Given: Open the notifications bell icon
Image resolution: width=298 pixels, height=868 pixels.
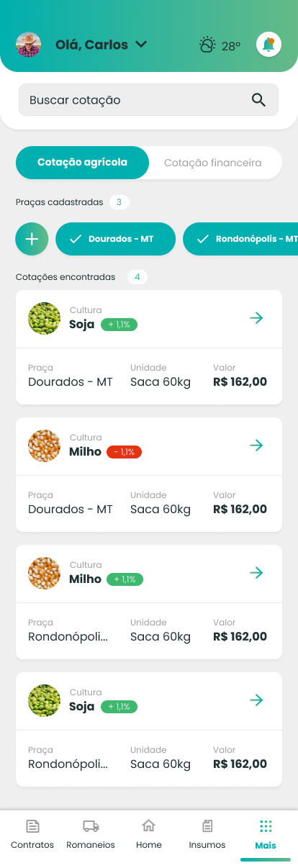Looking at the screenshot, I should point(268,45).
